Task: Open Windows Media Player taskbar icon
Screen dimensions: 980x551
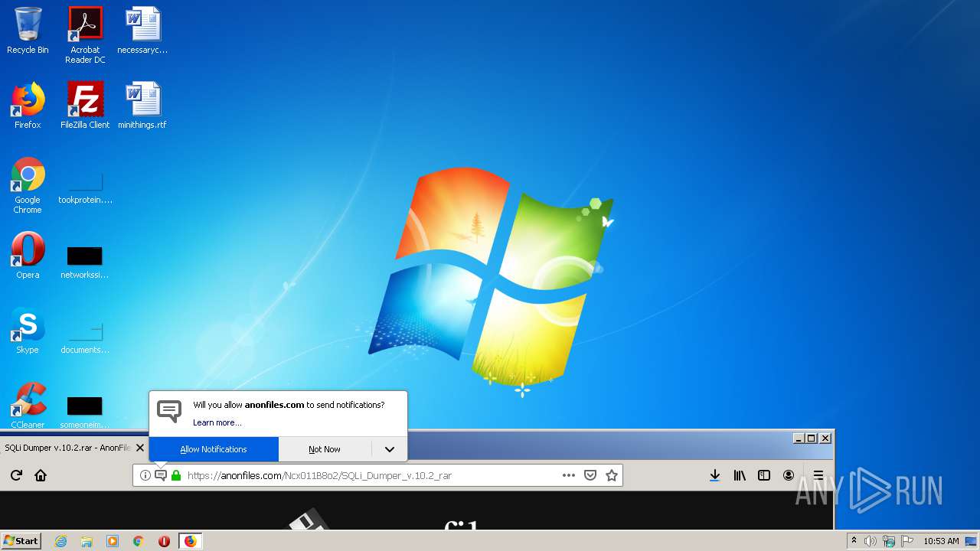Action: click(x=113, y=541)
